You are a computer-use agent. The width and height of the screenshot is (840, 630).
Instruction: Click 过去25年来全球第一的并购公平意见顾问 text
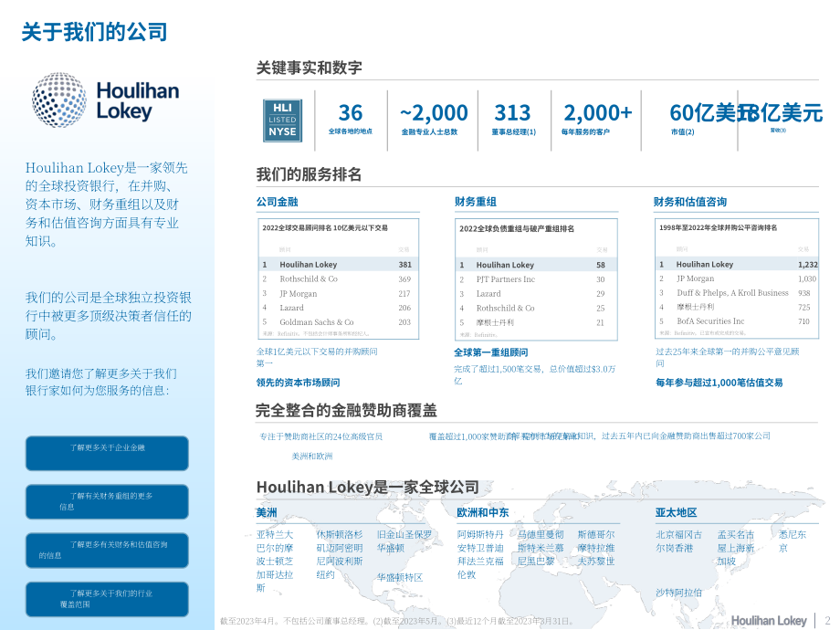(728, 357)
